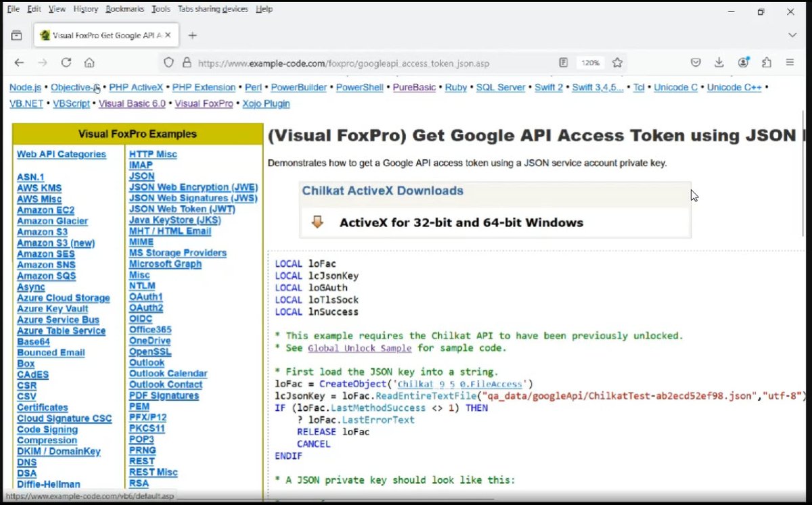The width and height of the screenshot is (812, 505).
Task: Open tracking protection shield icon
Action: pos(168,62)
